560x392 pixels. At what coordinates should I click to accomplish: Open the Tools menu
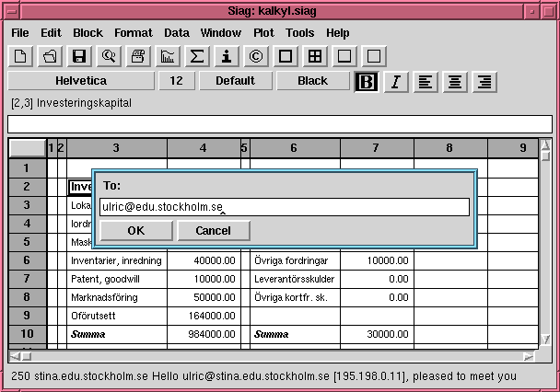point(299,33)
